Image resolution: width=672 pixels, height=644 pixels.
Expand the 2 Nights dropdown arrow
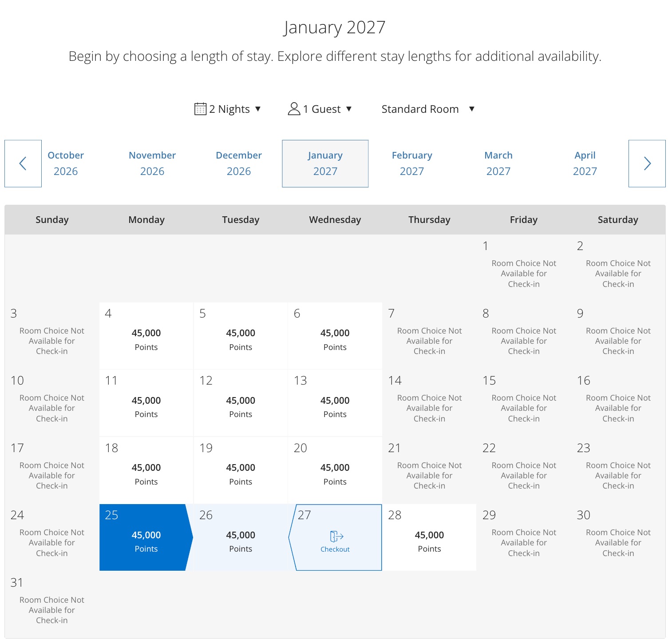tap(258, 109)
